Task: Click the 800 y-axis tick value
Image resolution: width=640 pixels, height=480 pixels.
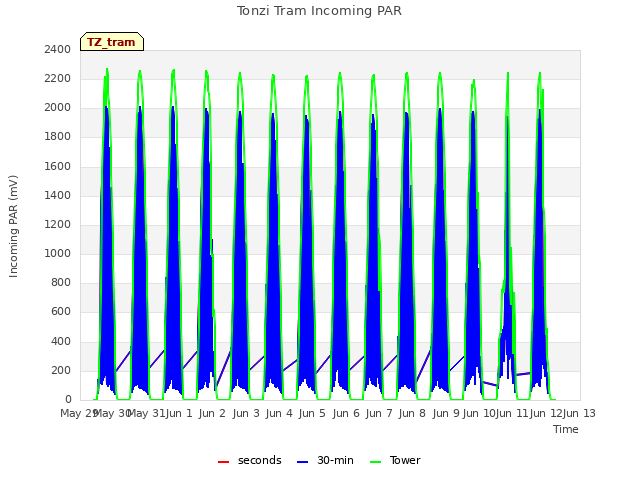Action: click(x=61, y=283)
